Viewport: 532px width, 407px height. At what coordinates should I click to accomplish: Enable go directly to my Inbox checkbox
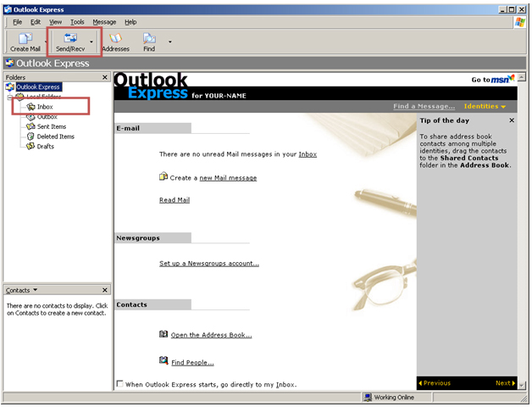coord(119,384)
